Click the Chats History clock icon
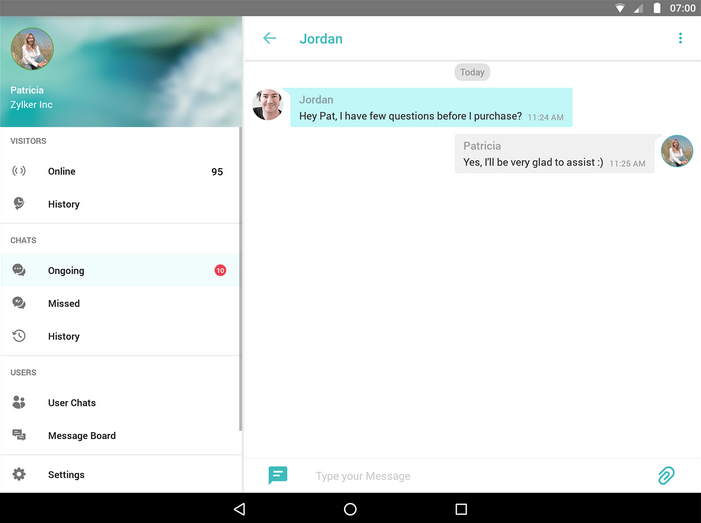Image resolution: width=701 pixels, height=523 pixels. [x=19, y=336]
